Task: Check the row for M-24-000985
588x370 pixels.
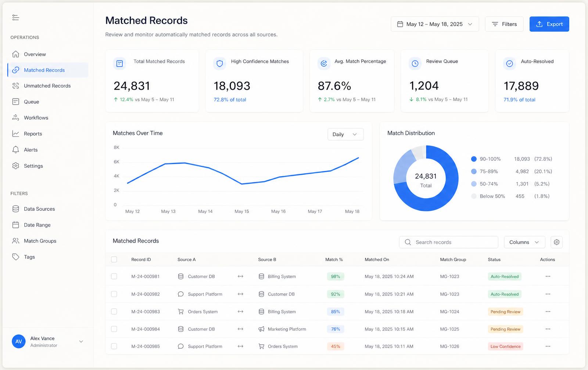Action: 114,347
